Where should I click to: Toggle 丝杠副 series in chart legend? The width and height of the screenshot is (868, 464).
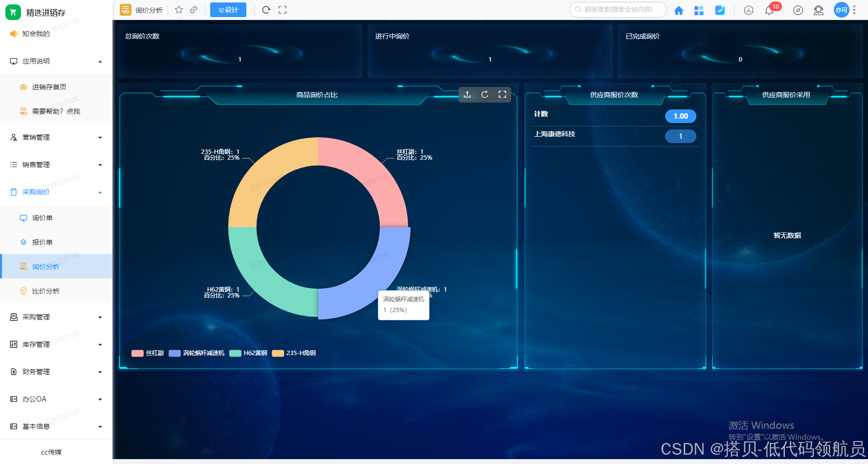[x=148, y=353]
